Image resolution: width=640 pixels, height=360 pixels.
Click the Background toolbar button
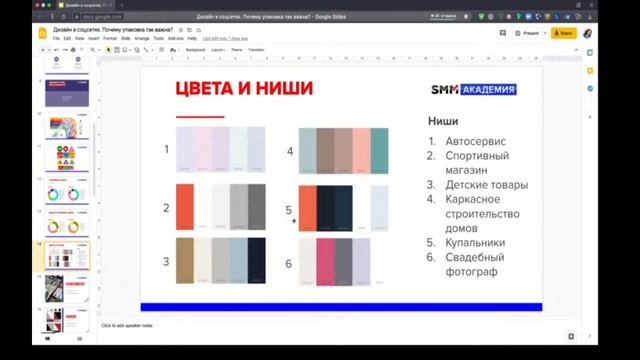196,50
